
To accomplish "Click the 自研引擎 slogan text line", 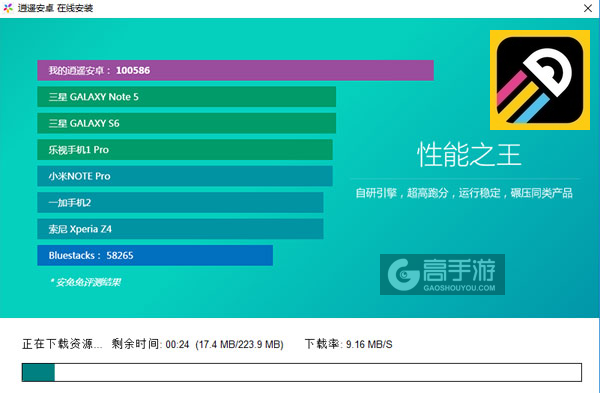I will (x=464, y=193).
